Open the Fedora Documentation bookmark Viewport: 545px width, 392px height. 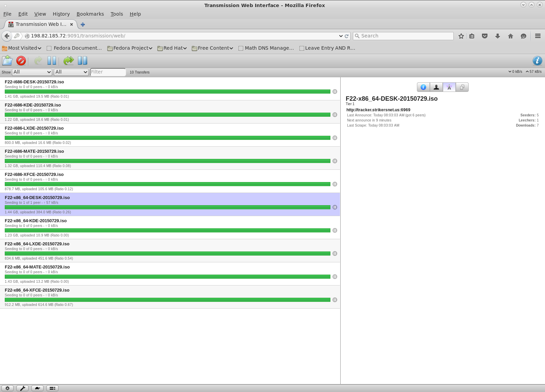coord(74,48)
